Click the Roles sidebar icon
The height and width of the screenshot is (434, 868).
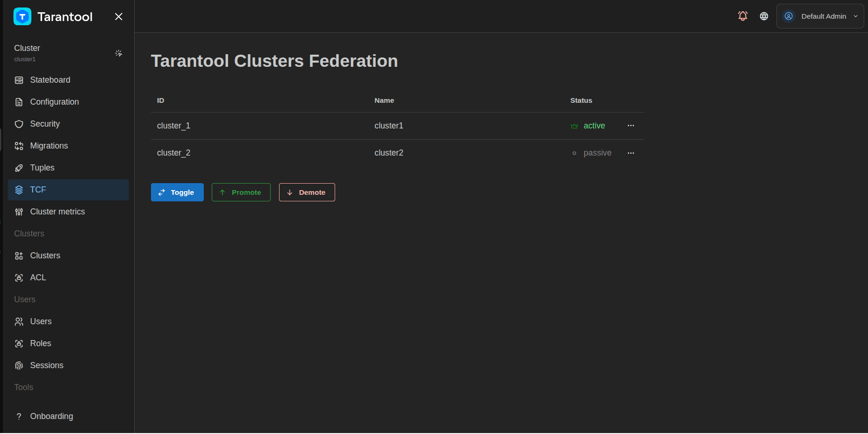click(19, 344)
